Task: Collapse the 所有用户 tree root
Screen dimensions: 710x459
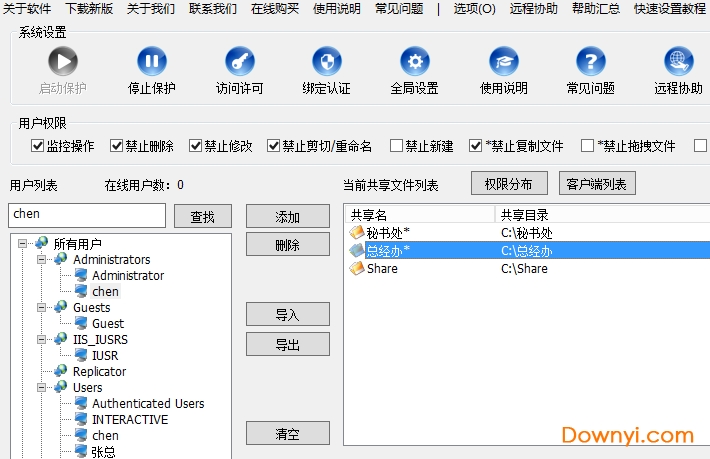Action: pyautogui.click(x=22, y=244)
